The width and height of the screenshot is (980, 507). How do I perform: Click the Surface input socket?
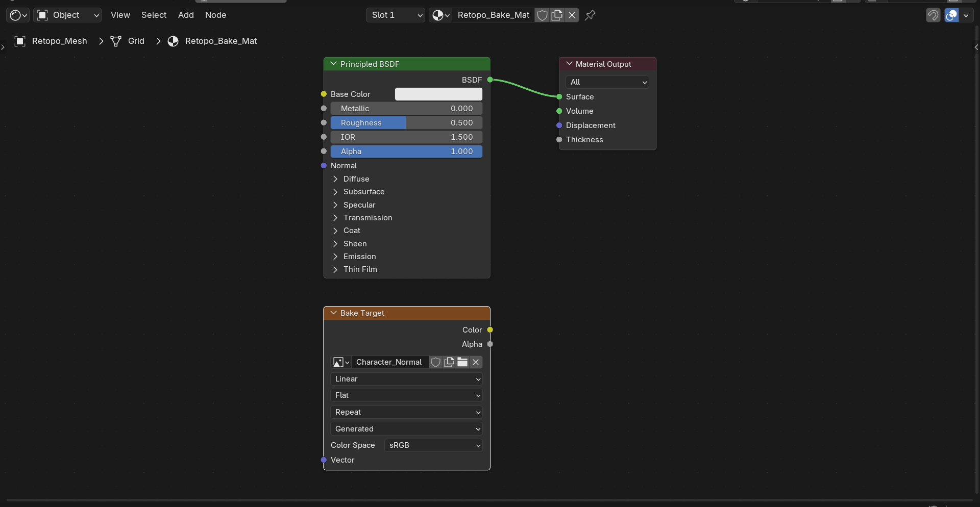point(559,97)
